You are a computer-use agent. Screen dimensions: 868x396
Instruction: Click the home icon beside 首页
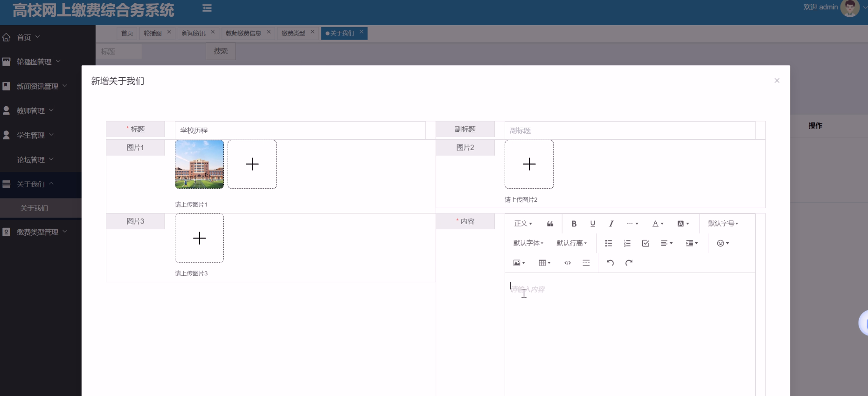6,37
